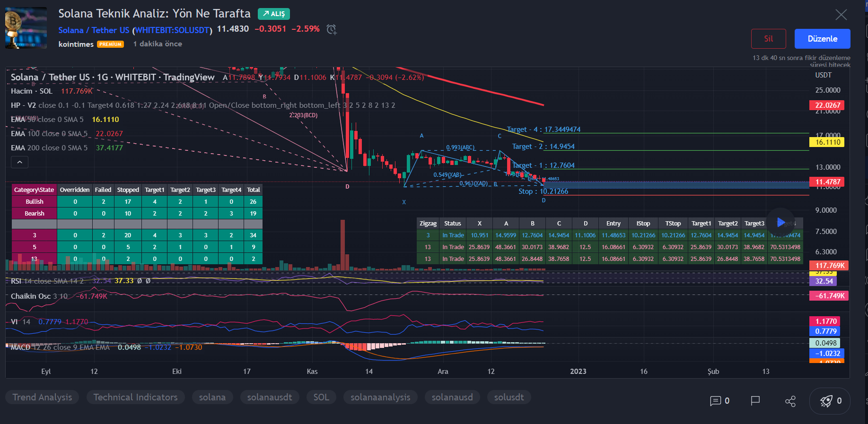Click the Kas month on the time axis
This screenshot has width=868, height=424.
[x=312, y=372]
